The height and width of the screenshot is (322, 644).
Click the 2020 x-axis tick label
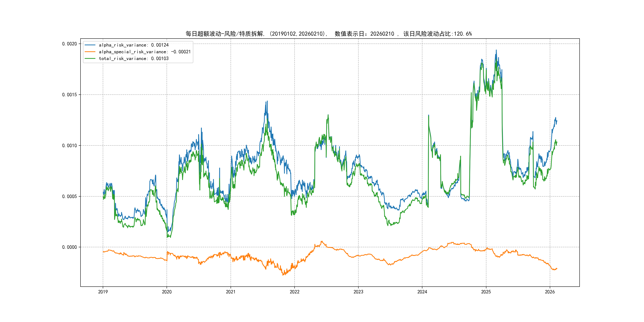pos(167,292)
